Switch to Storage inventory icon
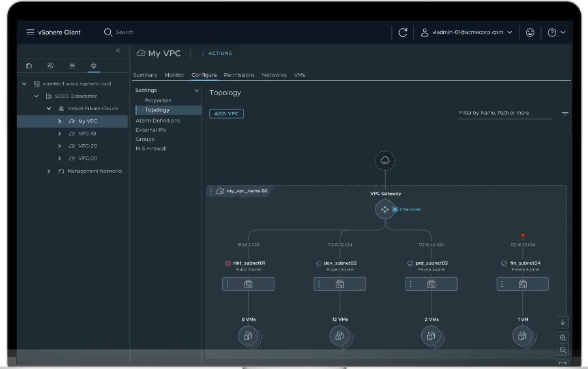Screen dimensions: 588x369 72,66
